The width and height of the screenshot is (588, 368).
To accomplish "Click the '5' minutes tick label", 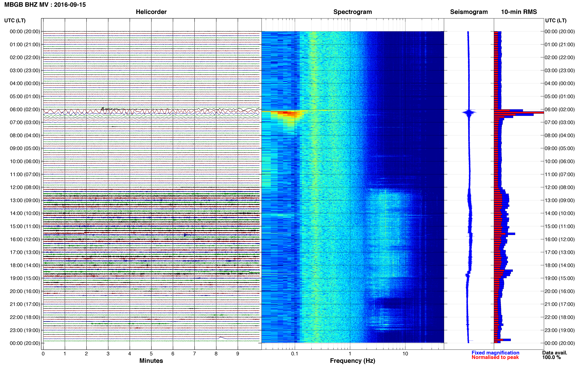I will [151, 354].
